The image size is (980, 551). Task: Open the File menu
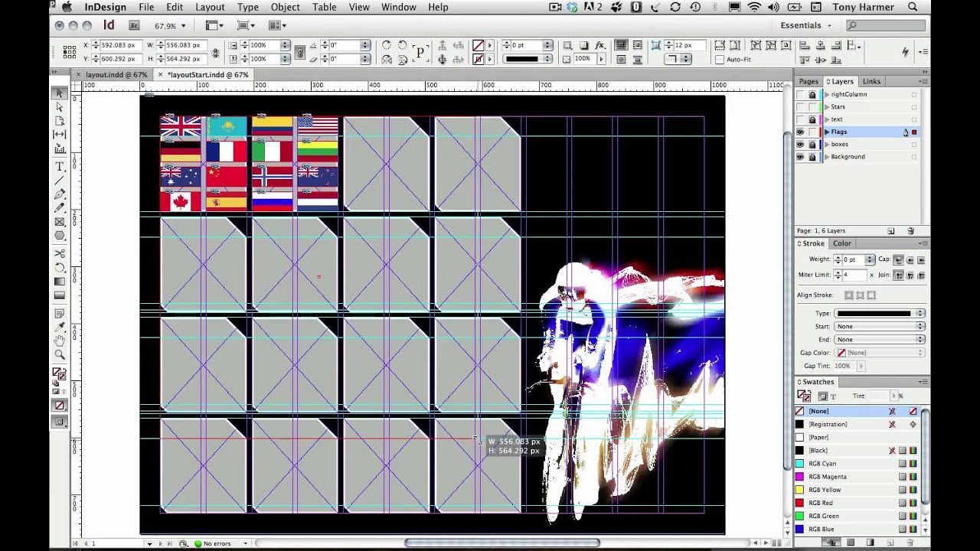pos(146,7)
